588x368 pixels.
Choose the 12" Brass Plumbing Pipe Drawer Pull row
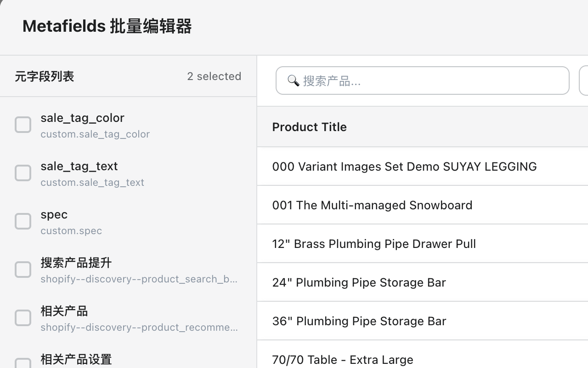click(374, 244)
